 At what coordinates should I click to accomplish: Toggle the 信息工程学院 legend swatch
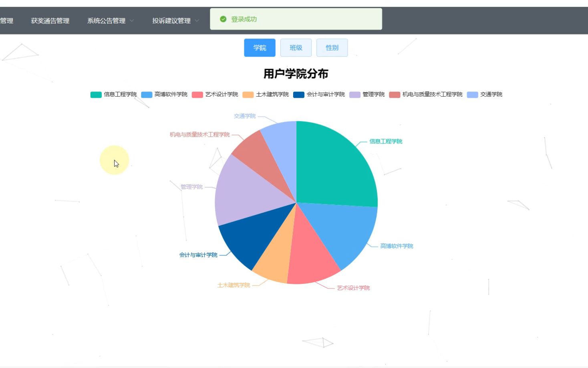(x=96, y=95)
